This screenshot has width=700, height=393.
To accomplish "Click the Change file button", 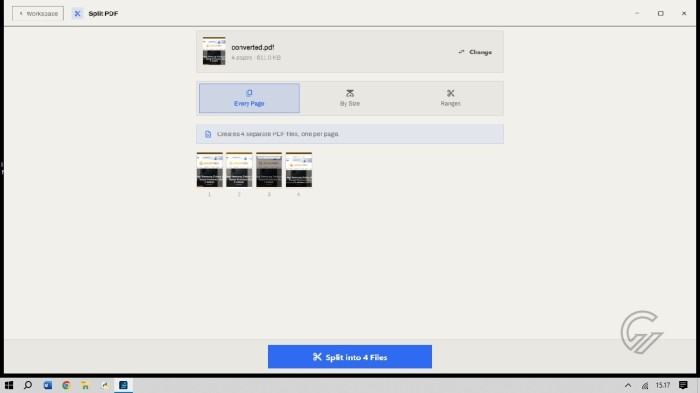I will pos(475,52).
